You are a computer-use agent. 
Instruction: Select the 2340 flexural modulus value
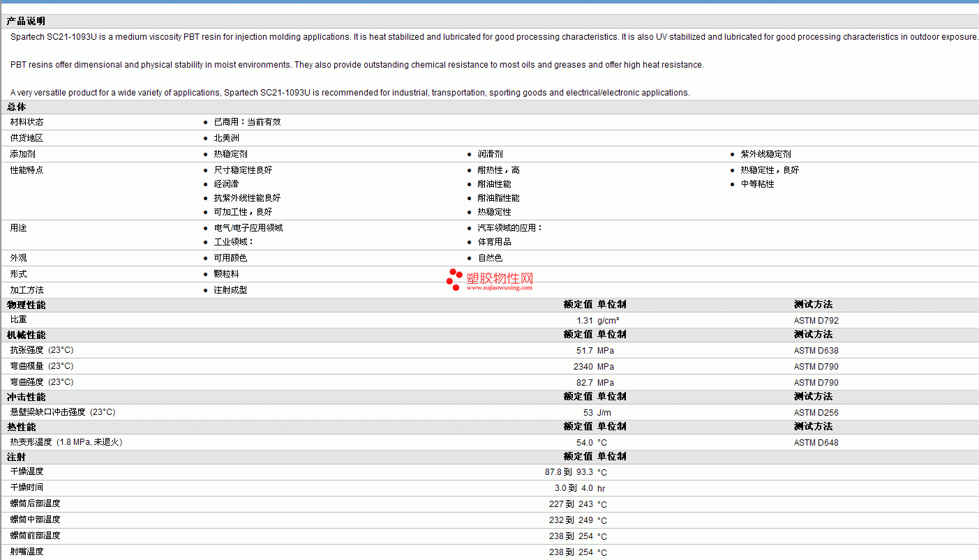pos(583,367)
